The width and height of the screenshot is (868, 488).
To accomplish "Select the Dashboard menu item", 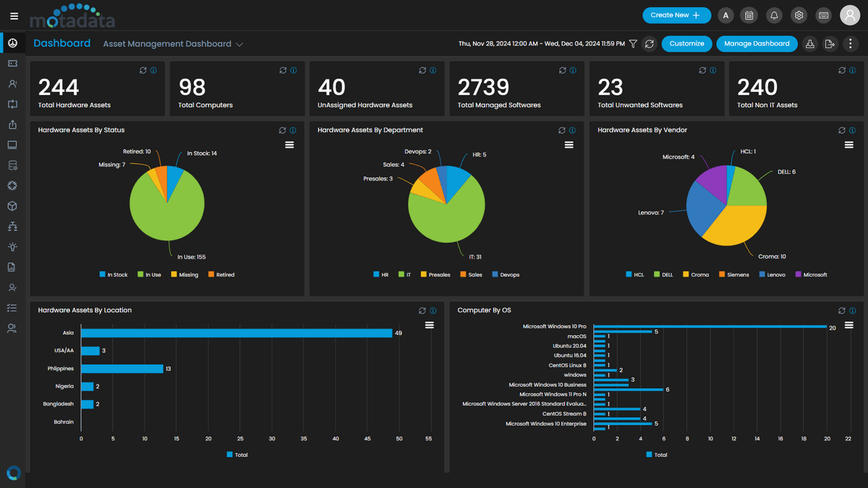I will 61,43.
